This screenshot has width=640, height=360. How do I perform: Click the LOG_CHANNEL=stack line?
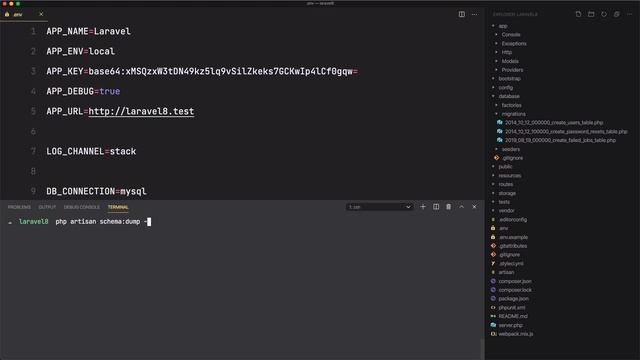91,151
